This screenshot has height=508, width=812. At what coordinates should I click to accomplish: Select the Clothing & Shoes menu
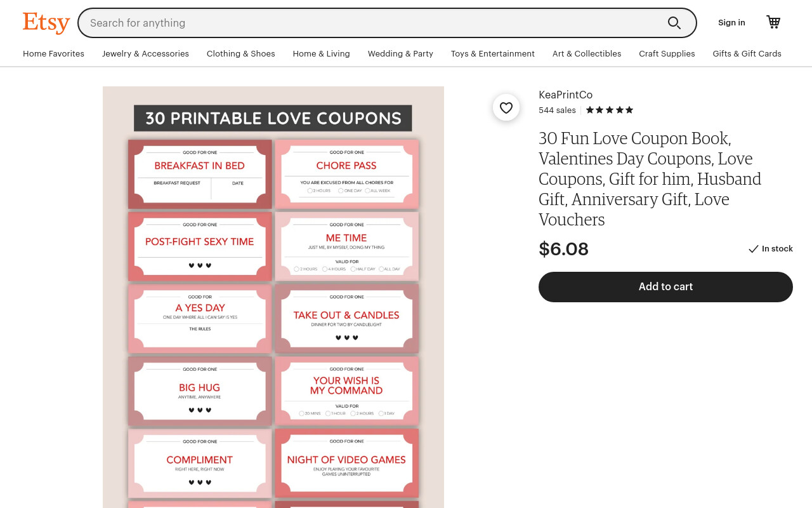pyautogui.click(x=241, y=54)
